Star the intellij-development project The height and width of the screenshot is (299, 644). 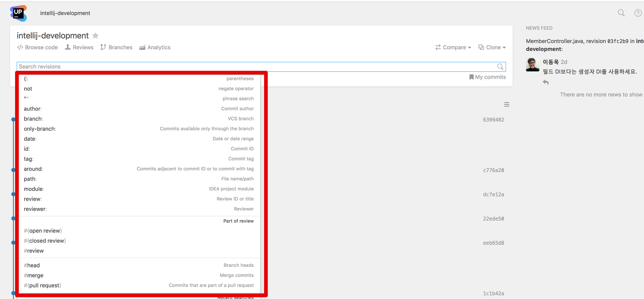[96, 36]
